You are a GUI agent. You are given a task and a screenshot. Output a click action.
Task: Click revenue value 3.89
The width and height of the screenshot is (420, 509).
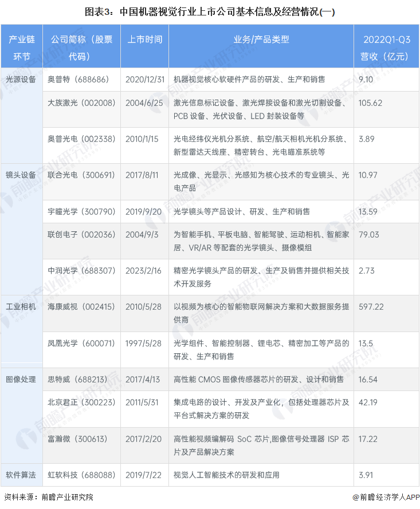coord(366,139)
